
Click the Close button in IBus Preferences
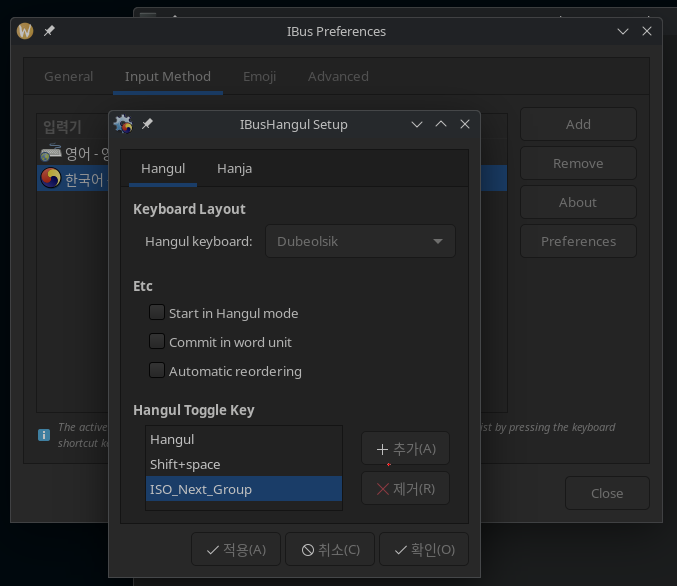click(x=607, y=493)
